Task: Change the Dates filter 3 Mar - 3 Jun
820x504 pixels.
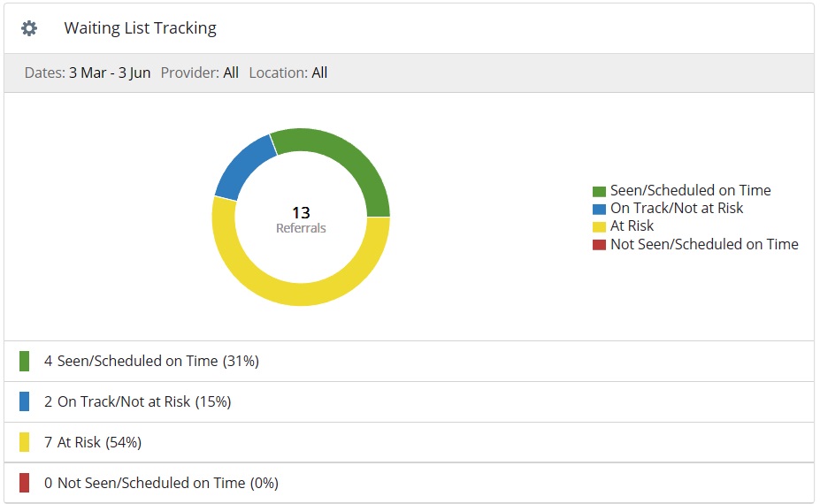Action: click(x=110, y=73)
